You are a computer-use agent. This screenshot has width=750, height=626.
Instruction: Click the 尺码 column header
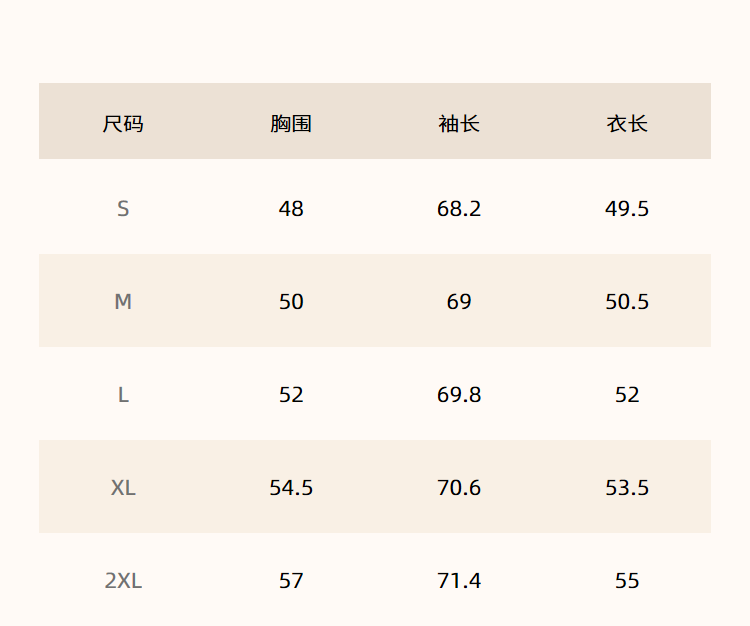click(123, 124)
